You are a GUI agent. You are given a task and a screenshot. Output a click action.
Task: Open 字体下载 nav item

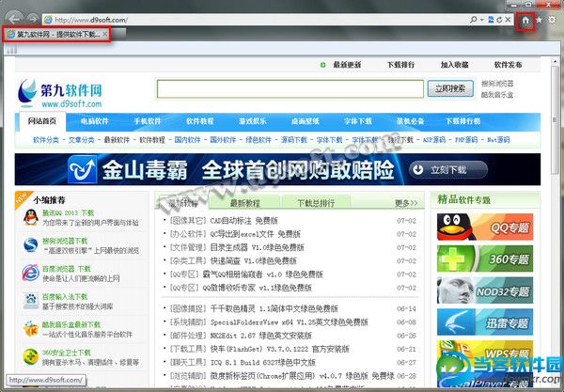tap(357, 121)
